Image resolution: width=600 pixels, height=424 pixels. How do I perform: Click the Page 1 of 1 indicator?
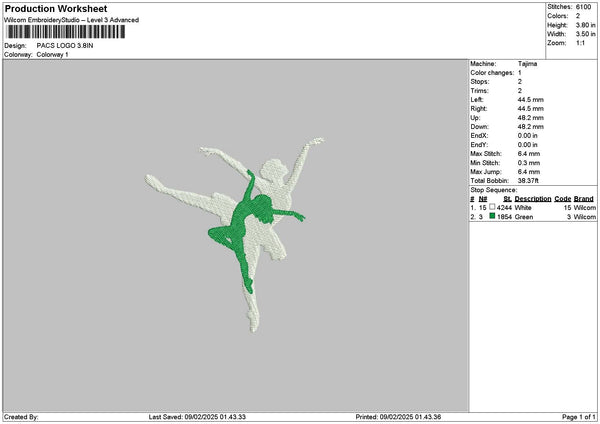[579, 417]
